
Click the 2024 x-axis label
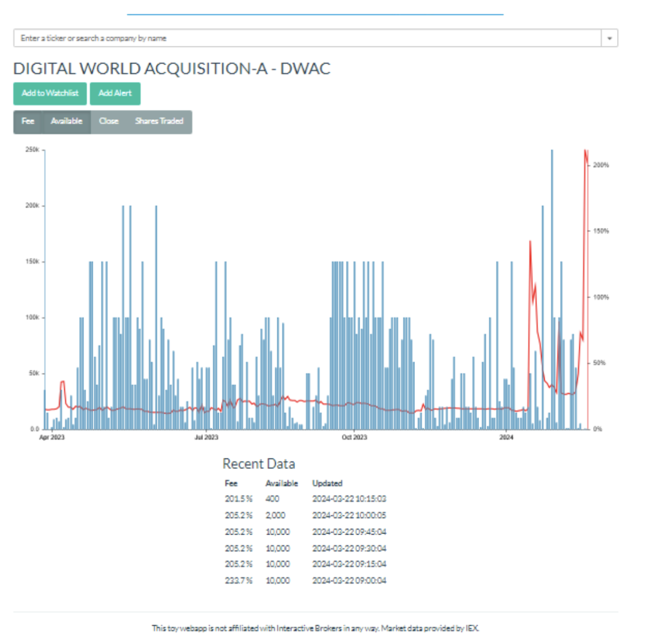point(506,437)
